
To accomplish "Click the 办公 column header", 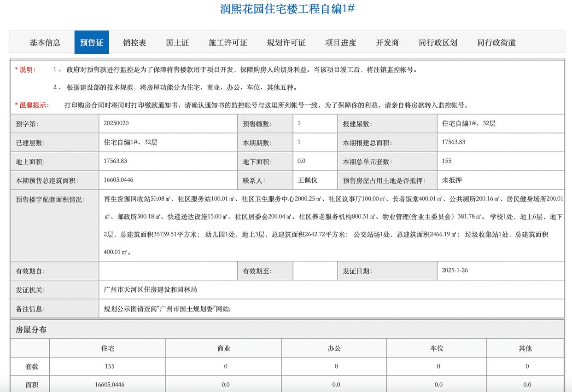I will tap(334, 348).
